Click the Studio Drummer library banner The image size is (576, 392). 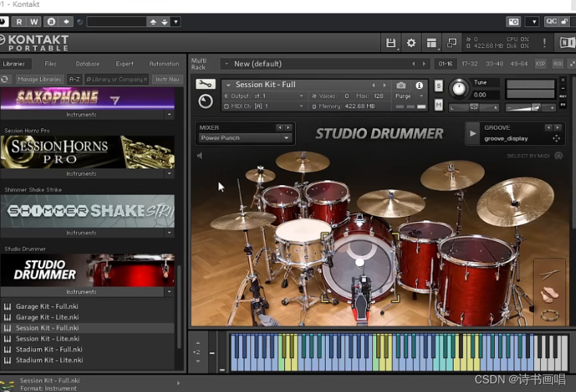pos(87,270)
